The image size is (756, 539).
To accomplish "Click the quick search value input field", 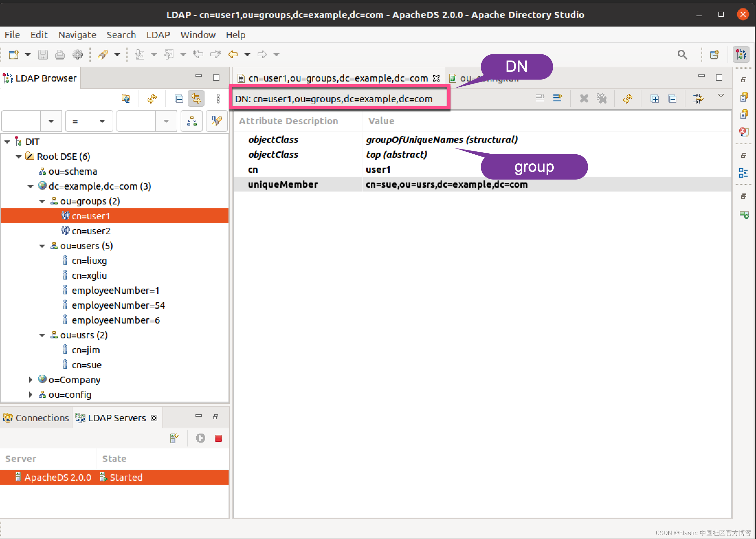I will pyautogui.click(x=136, y=121).
